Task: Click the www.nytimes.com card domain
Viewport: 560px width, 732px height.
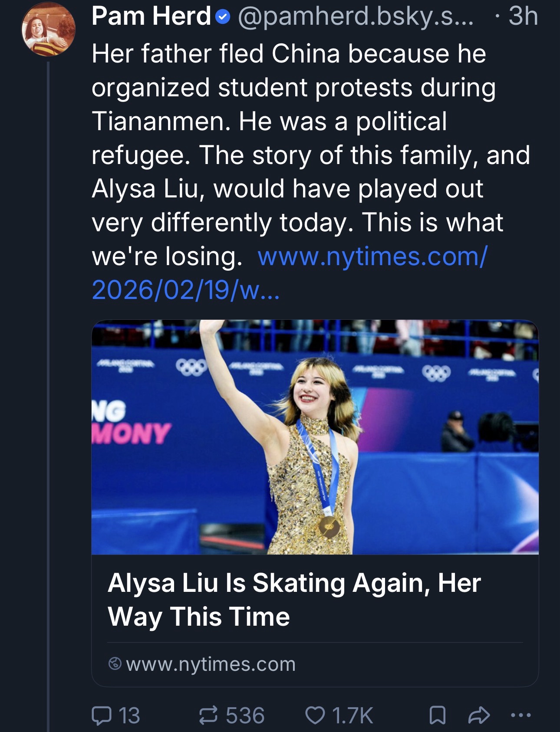Action: coord(211,664)
